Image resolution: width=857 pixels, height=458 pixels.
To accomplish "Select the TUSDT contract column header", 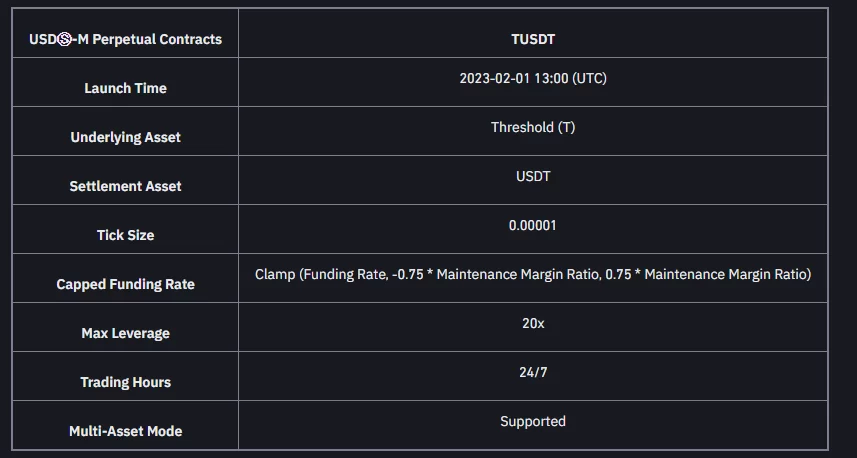I will [532, 39].
